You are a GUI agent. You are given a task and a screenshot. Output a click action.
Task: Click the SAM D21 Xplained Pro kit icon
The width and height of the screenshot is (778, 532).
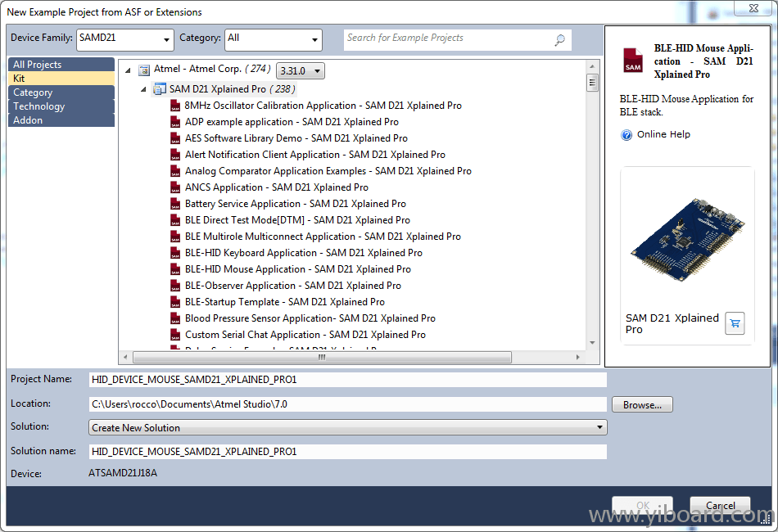[x=159, y=89]
